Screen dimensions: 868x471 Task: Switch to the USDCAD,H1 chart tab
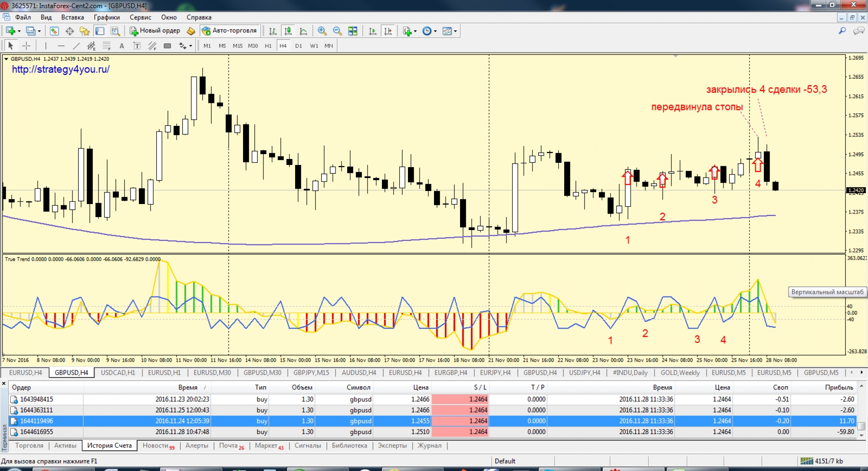tap(118, 372)
